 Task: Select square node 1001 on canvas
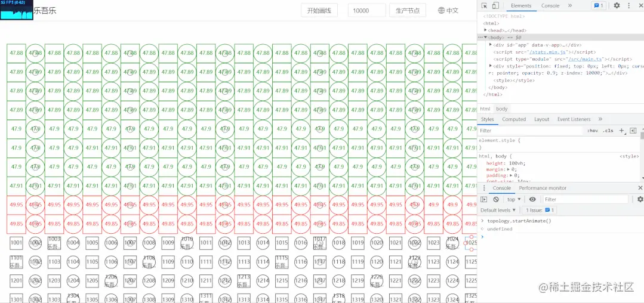(17, 243)
